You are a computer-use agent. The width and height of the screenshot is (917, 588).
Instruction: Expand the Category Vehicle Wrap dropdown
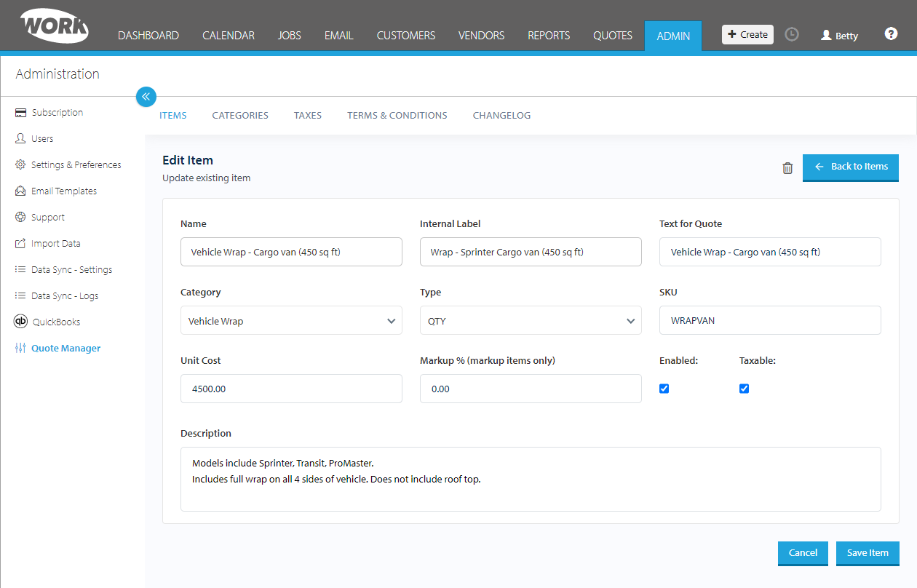(x=291, y=320)
